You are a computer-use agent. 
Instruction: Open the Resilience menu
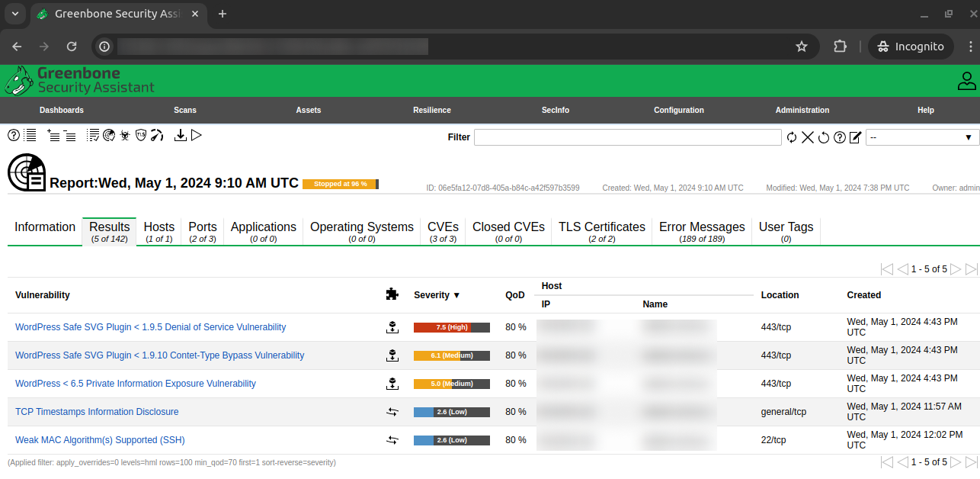pyautogui.click(x=432, y=110)
